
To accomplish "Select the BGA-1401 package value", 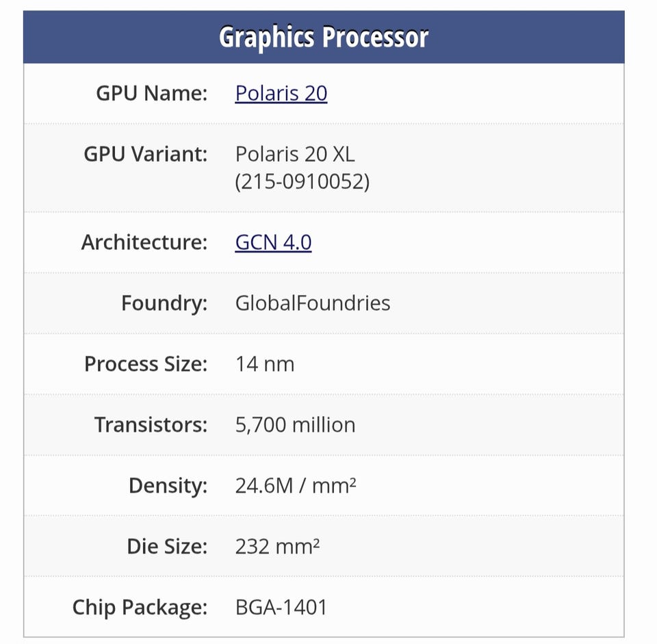I will coord(281,607).
